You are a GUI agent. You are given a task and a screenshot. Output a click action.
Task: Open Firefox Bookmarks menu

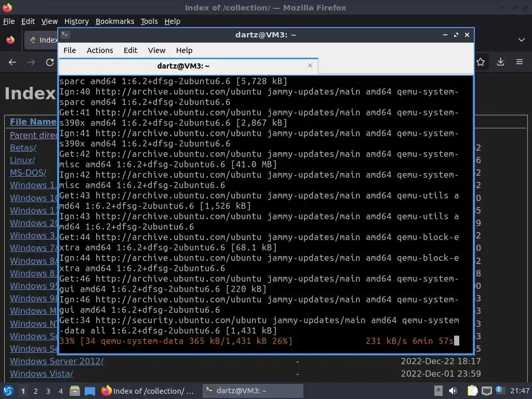pyautogui.click(x=115, y=21)
